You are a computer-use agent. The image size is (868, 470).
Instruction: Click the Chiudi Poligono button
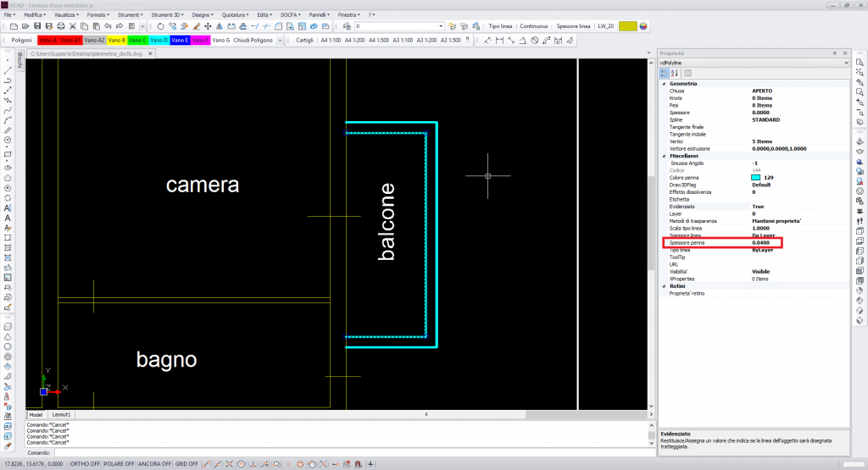coord(253,41)
